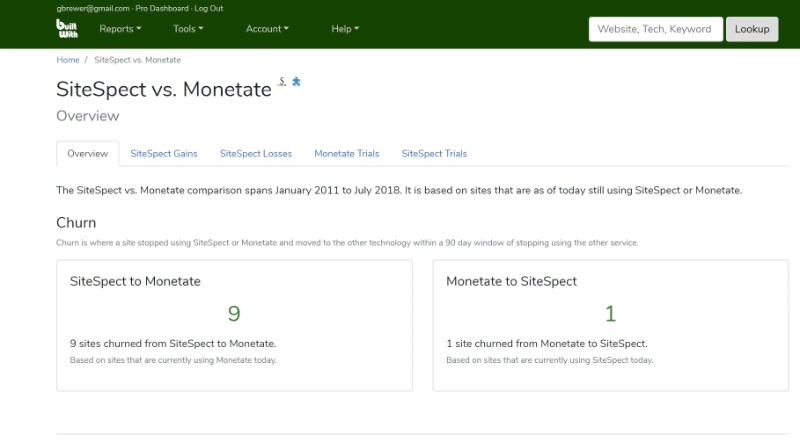Click the blue Monetate icon beside the title

click(296, 81)
